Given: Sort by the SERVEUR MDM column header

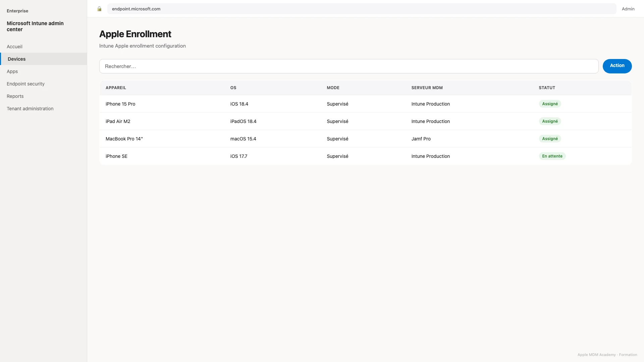Looking at the screenshot, I should tap(427, 88).
